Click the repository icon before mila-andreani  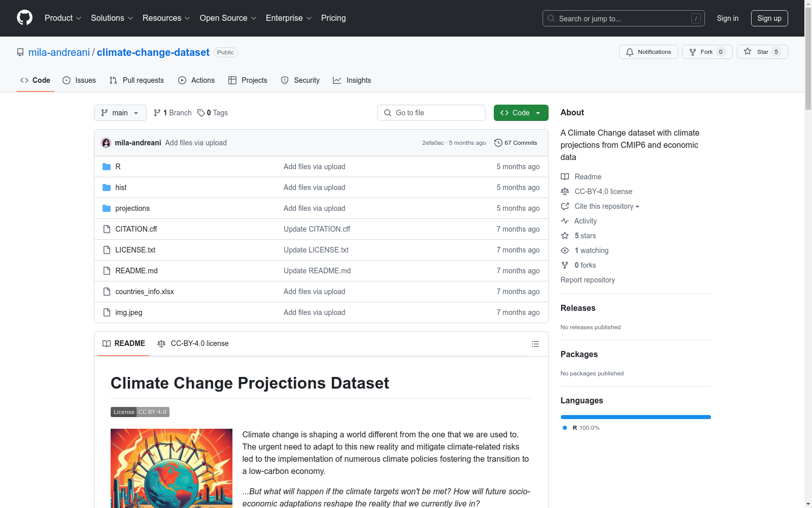click(x=20, y=52)
